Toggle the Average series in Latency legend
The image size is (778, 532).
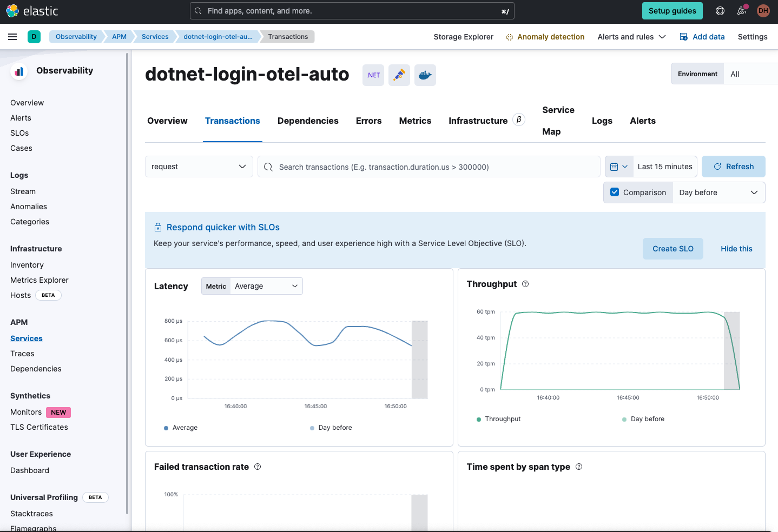click(x=184, y=428)
